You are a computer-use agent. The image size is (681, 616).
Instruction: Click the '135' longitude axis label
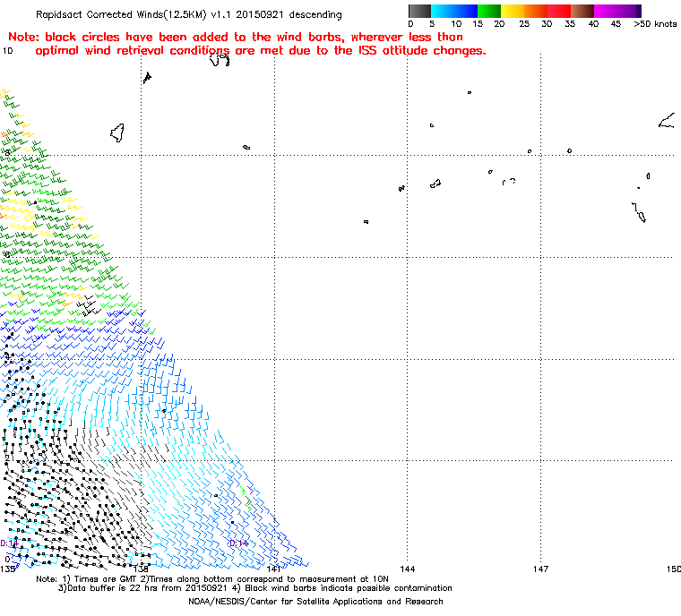[x=7, y=569]
